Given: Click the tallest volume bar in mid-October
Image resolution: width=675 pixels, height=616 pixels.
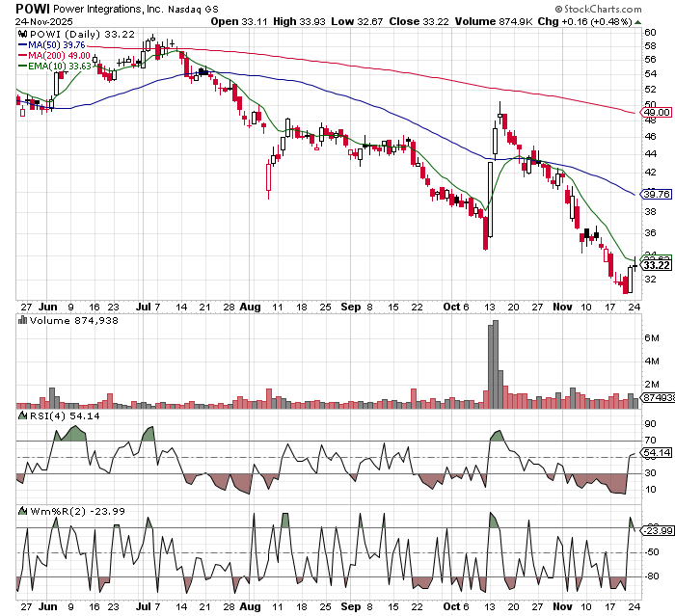Looking at the screenshot, I should coord(496,364).
